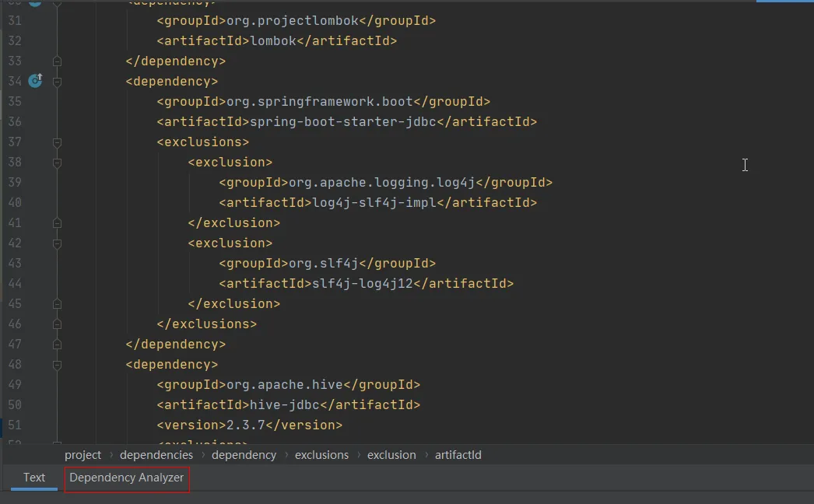Click fold end marker on line 47
This screenshot has width=814, height=504.
click(x=57, y=345)
